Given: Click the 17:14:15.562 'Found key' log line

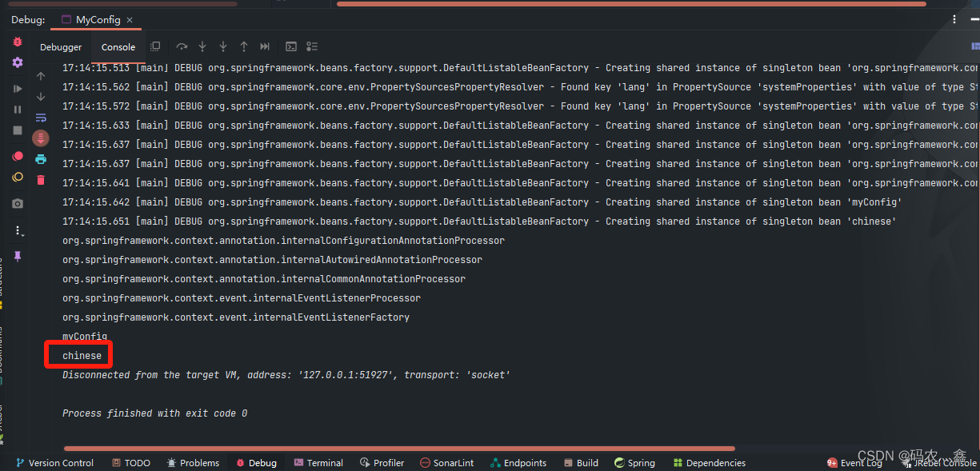Looking at the screenshot, I should point(520,87).
